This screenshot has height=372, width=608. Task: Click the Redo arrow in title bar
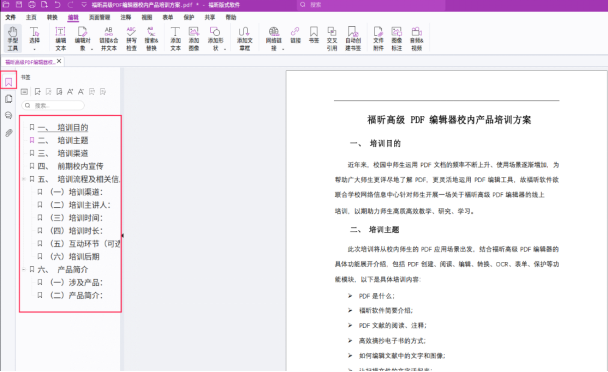pyautogui.click(x=71, y=5)
